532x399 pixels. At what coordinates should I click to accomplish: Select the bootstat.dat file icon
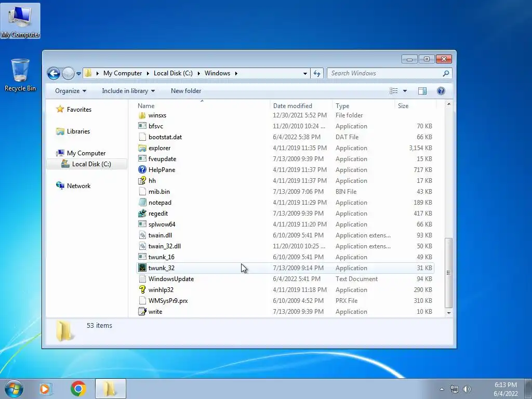click(142, 137)
